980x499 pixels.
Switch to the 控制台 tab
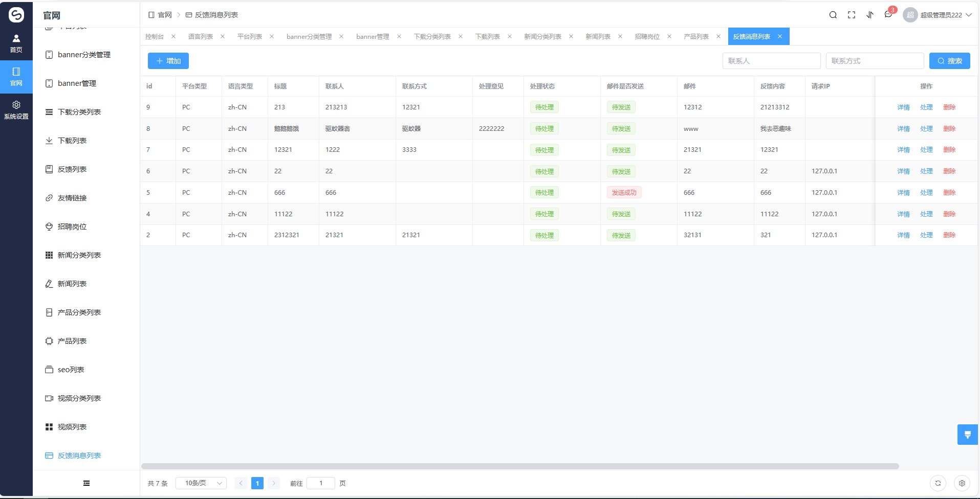(155, 36)
